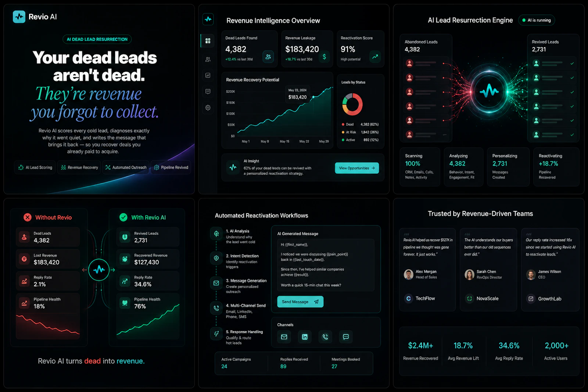Click the Scanning 100% stage card
Viewport: 588px width, 392px height.
(x=420, y=167)
